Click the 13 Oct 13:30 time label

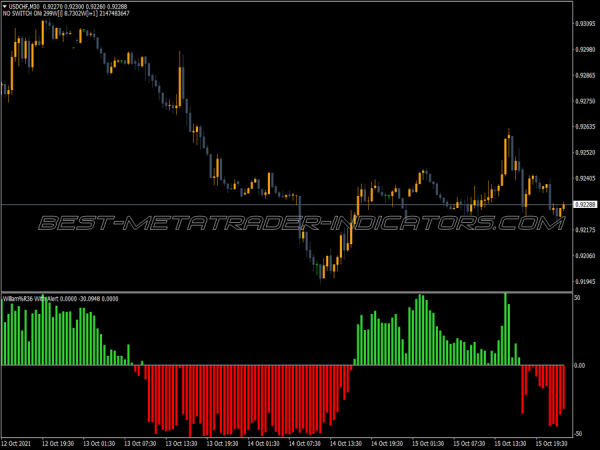(x=184, y=442)
